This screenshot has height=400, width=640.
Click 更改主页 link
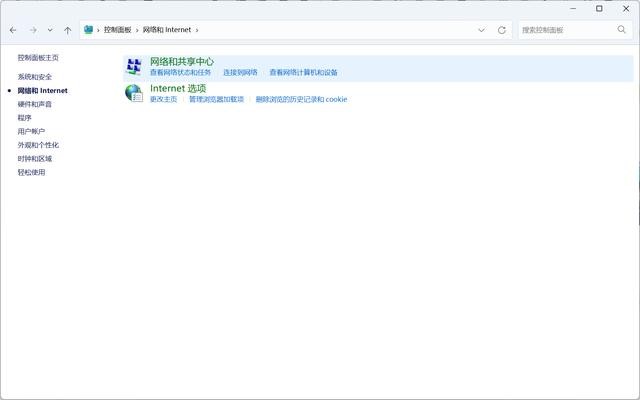click(x=164, y=99)
